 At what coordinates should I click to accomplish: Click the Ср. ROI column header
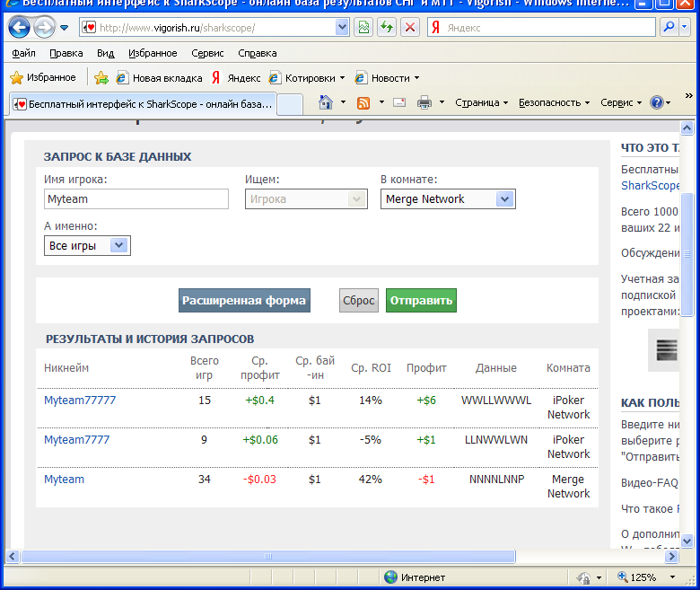[x=371, y=368]
